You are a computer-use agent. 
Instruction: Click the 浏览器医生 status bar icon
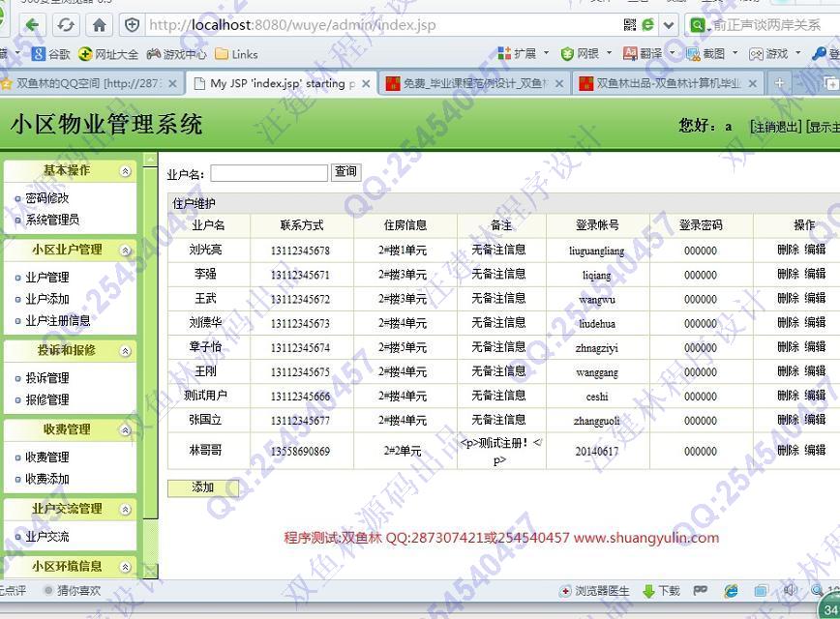[x=594, y=591]
